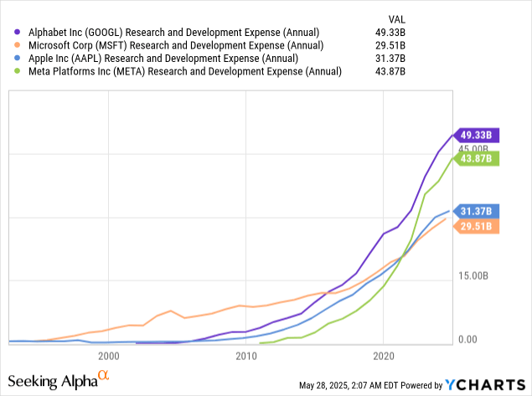532x396 pixels.
Task: Click the purple Alphabet legend dot
Action: pyautogui.click(x=17, y=32)
